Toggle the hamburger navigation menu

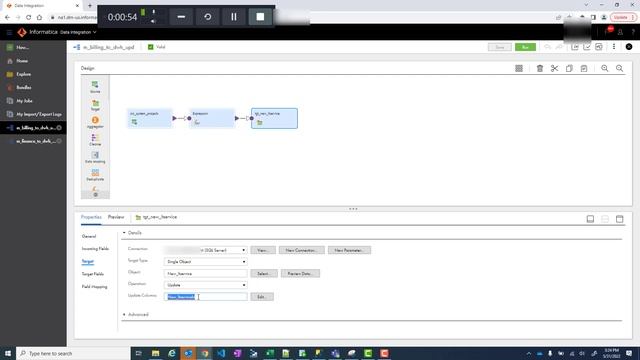click(9, 32)
